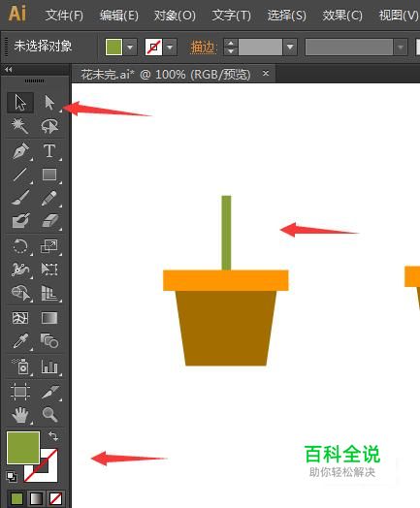Choose the Type tool
Viewport: 420px width, 508px height.
[x=49, y=151]
